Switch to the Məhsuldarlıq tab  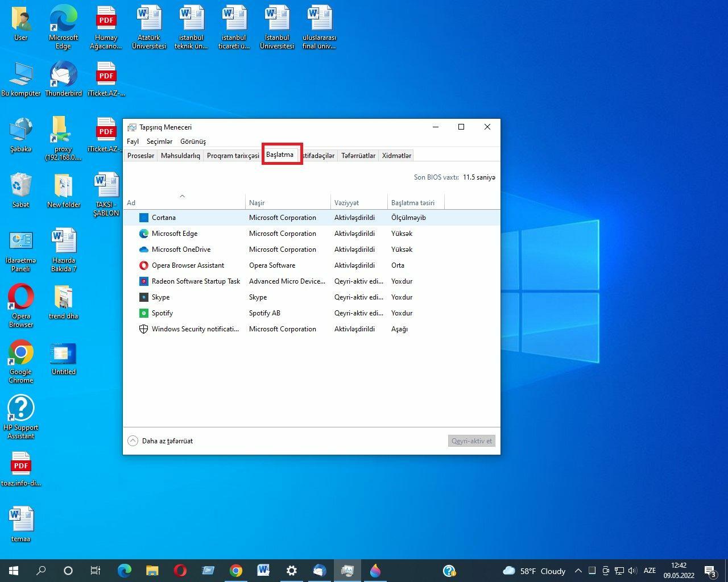pos(180,156)
